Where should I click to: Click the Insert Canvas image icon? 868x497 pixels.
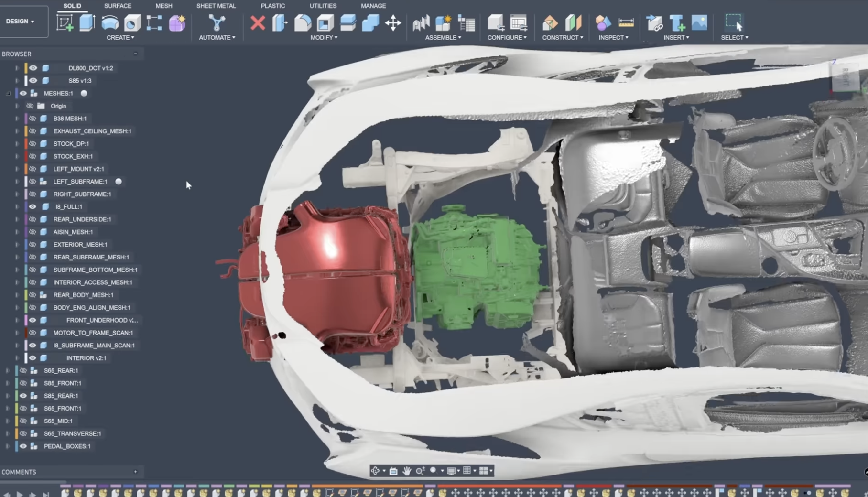(x=699, y=22)
